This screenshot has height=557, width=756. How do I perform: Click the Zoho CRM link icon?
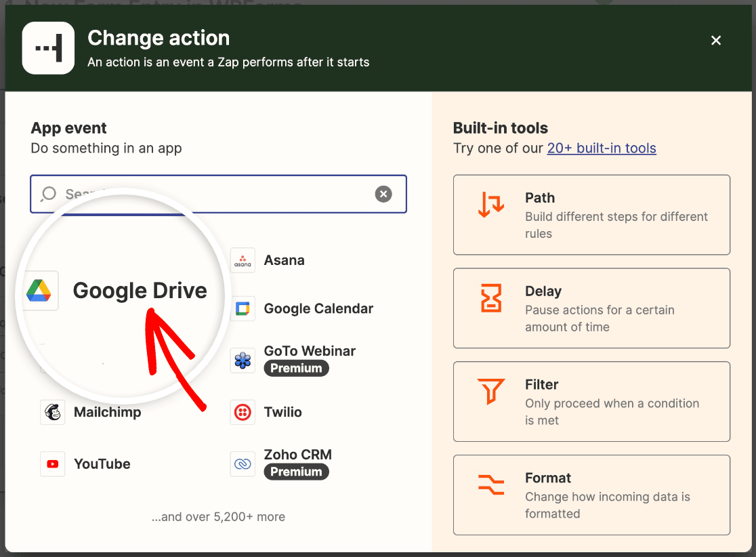(x=243, y=464)
